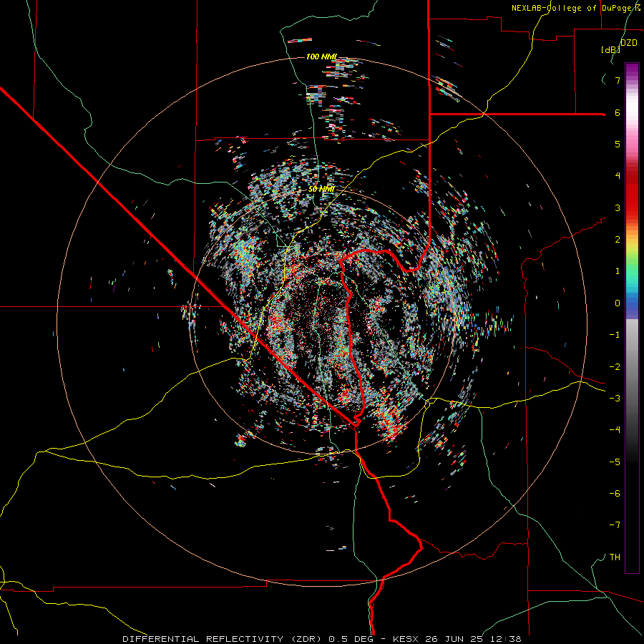Image resolution: width=644 pixels, height=644 pixels.
Task: Select the -2 value on the dB scale
Action: point(615,367)
